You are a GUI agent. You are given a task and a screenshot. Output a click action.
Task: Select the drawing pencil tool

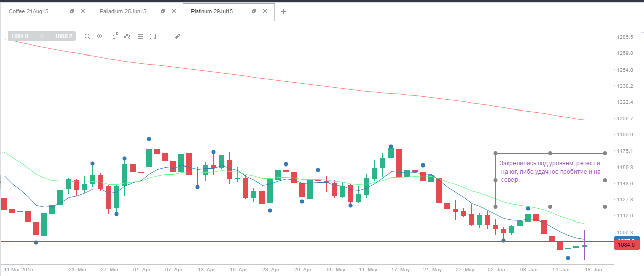pyautogui.click(x=177, y=36)
